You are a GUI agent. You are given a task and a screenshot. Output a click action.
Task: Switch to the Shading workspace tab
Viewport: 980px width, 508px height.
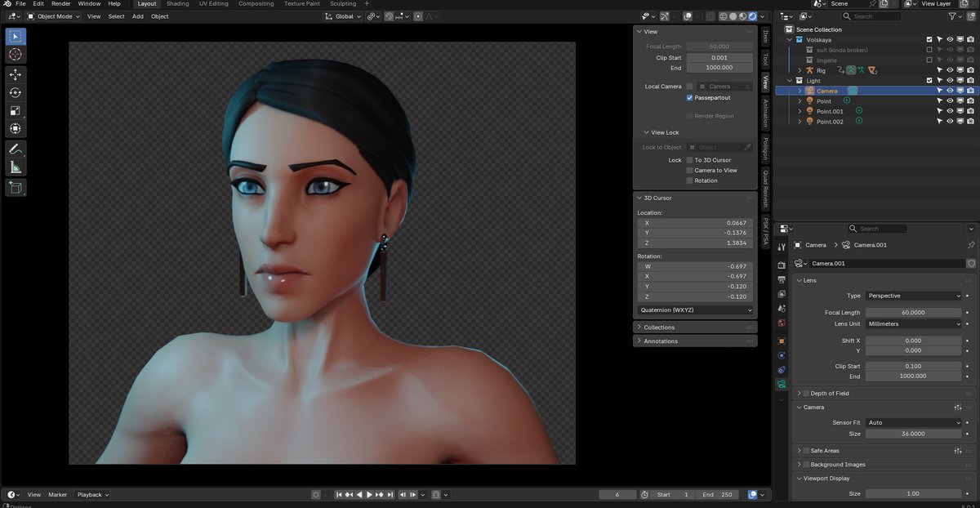click(x=177, y=4)
